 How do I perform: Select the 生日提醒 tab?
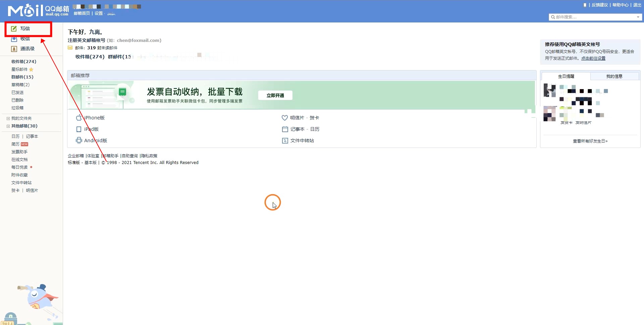(566, 76)
